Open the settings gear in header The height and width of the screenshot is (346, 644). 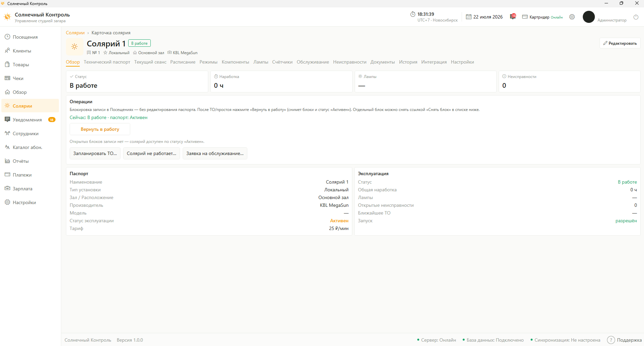click(572, 17)
